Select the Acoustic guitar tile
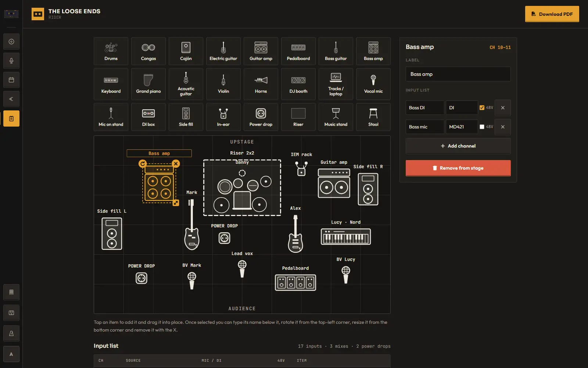The height and width of the screenshot is (368, 588). point(186,84)
